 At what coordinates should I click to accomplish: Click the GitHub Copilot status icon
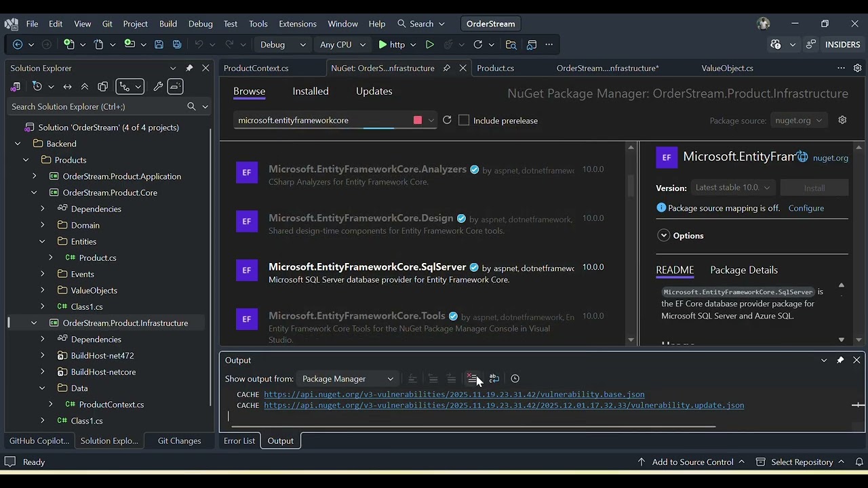776,45
